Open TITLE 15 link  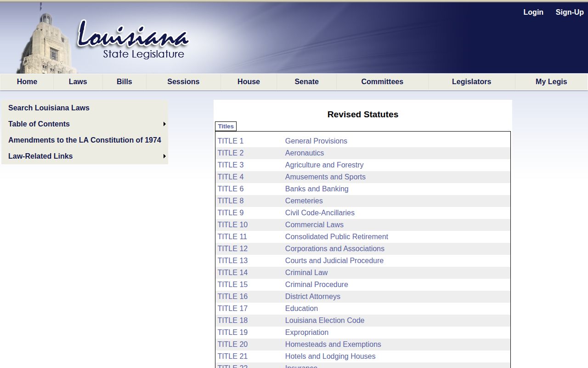tap(232, 285)
